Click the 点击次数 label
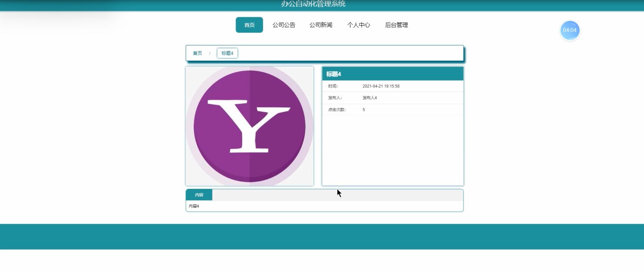This screenshot has height=273, width=644. tap(337, 110)
